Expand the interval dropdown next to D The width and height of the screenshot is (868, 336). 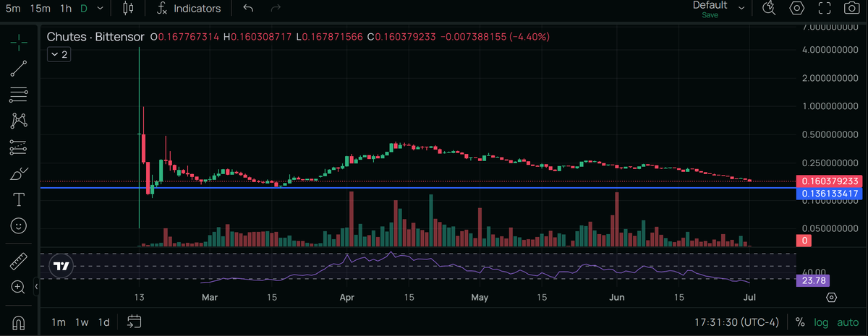pos(100,9)
